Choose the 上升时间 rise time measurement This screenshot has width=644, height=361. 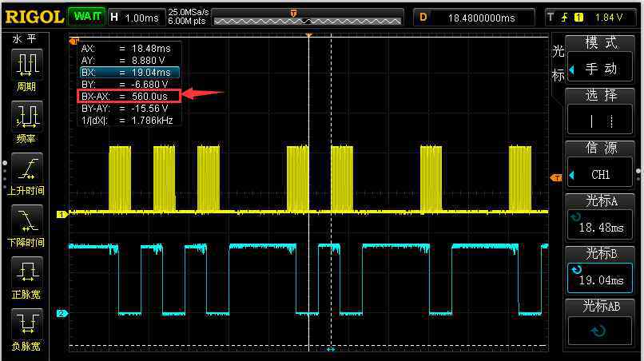[x=26, y=169]
